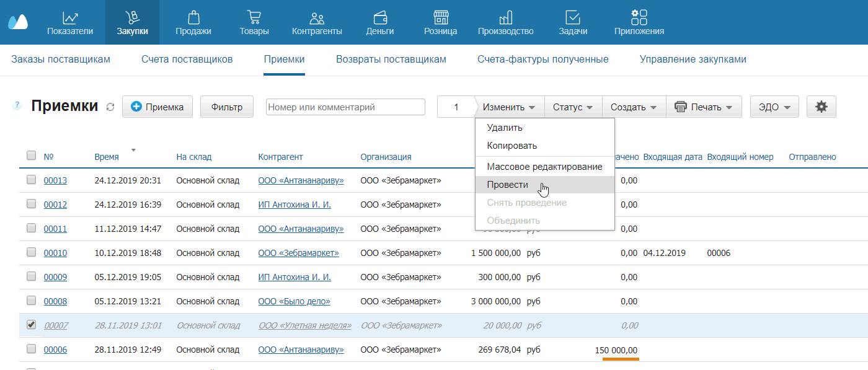Select all rows with the header checkbox
This screenshot has height=370, width=868.
tap(31, 156)
